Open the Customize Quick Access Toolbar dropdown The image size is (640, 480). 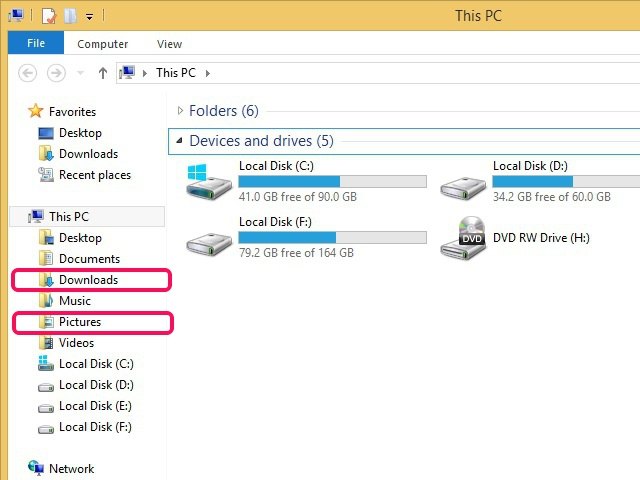pos(89,17)
